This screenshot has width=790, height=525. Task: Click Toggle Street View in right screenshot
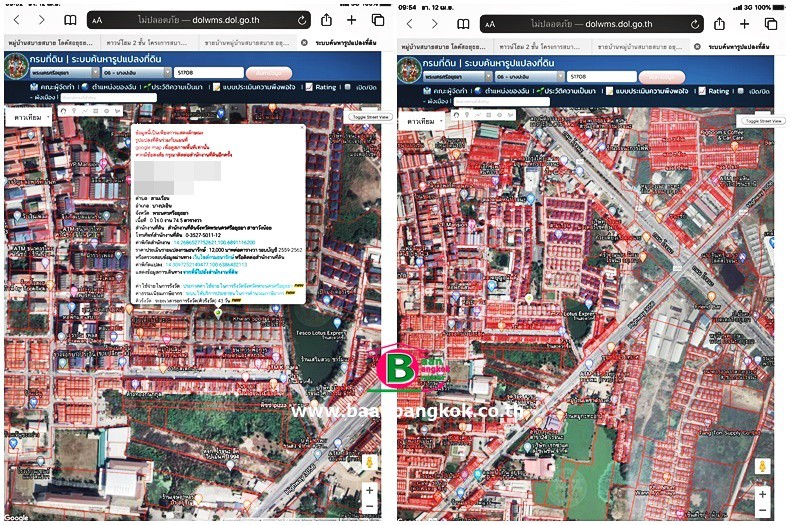[x=763, y=120]
